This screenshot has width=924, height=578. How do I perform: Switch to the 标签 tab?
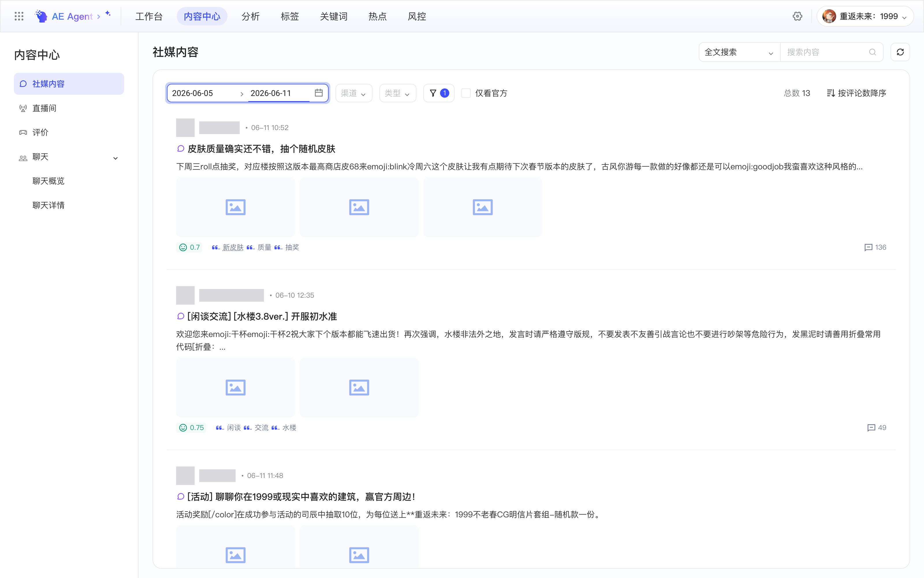point(290,16)
